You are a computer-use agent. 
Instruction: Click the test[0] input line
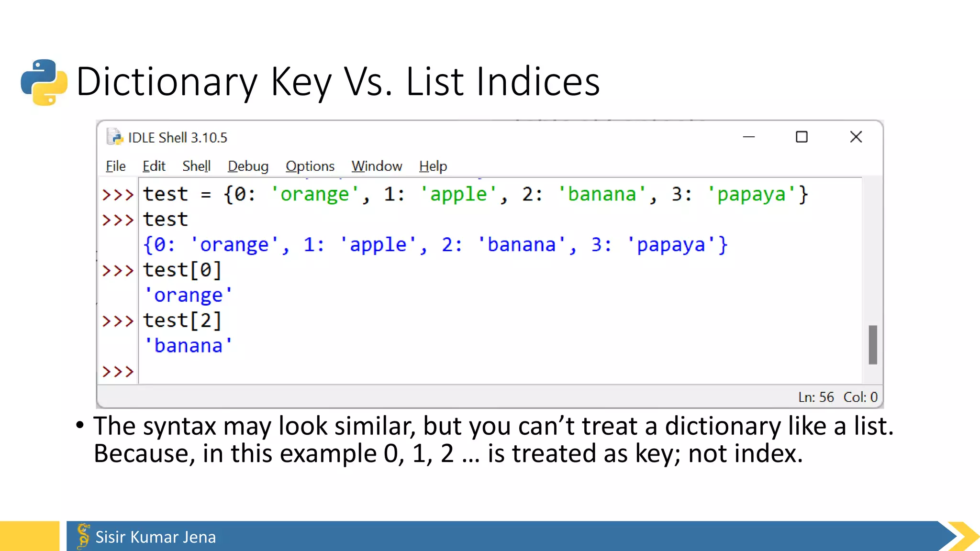pos(182,270)
